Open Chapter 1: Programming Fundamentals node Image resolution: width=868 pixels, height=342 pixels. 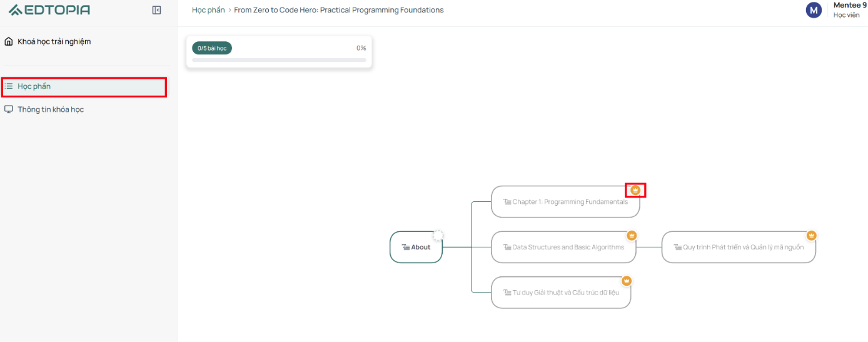565,202
